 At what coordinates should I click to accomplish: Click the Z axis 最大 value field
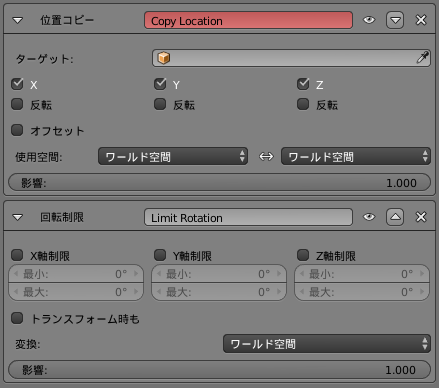coord(362,292)
